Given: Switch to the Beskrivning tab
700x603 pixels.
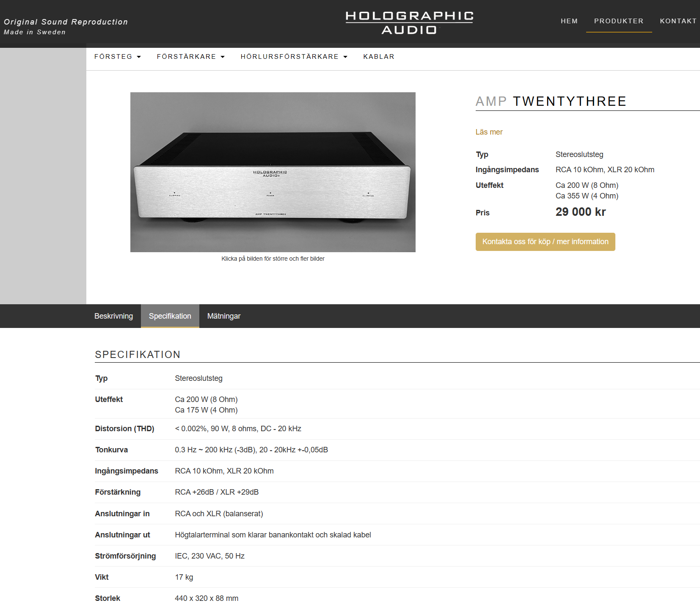Looking at the screenshot, I should point(113,316).
